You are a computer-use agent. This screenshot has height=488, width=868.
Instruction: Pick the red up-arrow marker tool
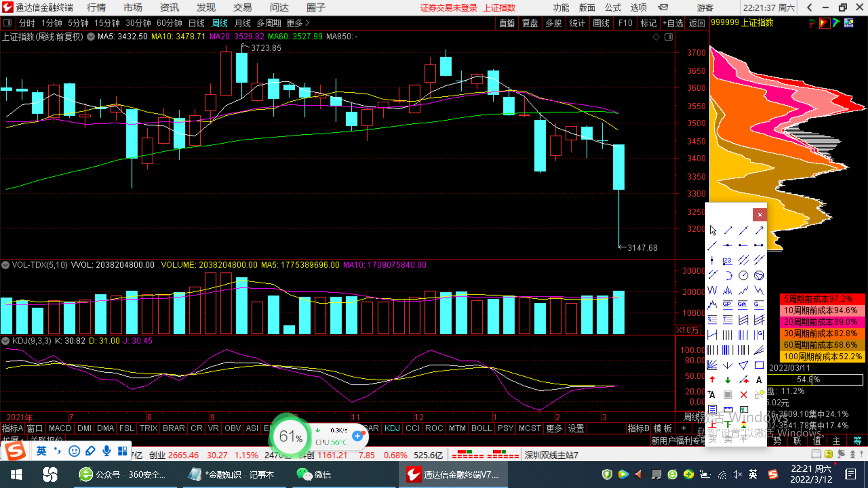coord(712,380)
